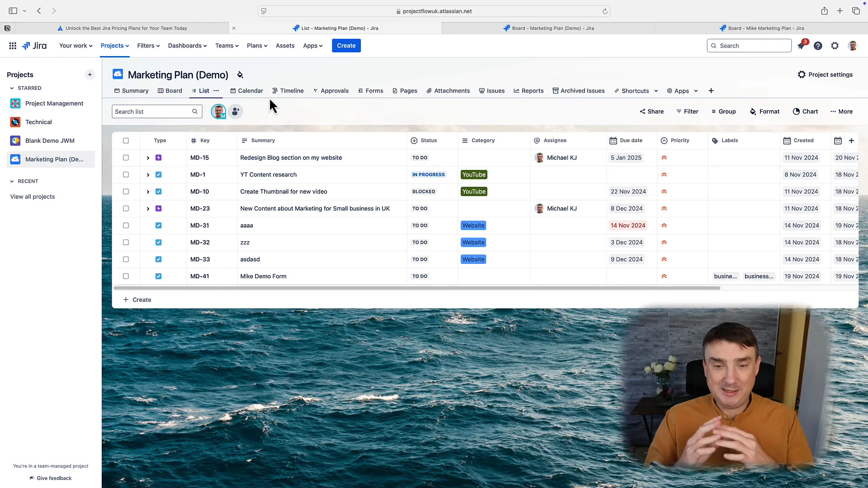Viewport: 868px width, 488px height.
Task: Click the Technical project icon
Action: coord(15,122)
